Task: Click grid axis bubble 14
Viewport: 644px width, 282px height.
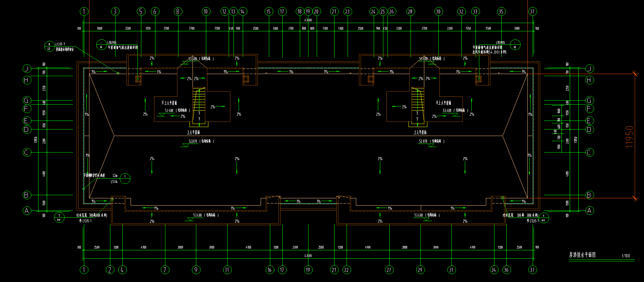Action: tap(243, 11)
